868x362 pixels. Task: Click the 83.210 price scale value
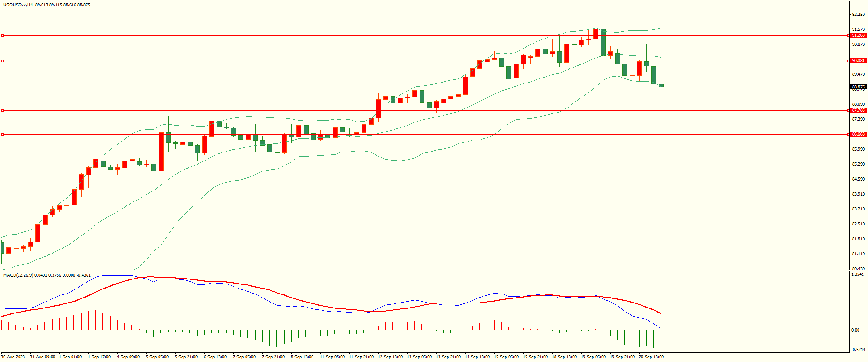coord(858,209)
